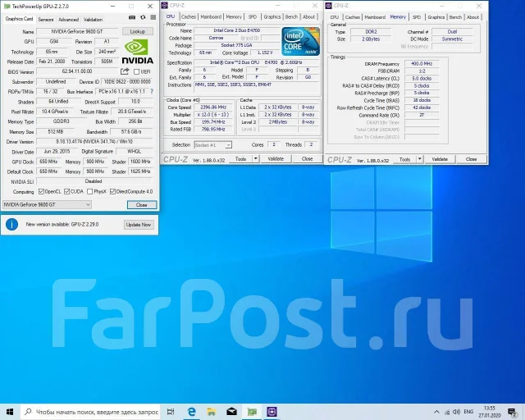Click the BIOS version share/export icon
This screenshot has height=420, width=525.
pyautogui.click(x=125, y=71)
